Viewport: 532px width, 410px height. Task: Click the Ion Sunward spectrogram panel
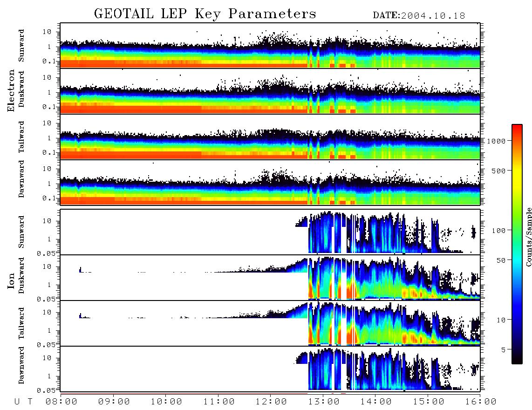point(270,232)
